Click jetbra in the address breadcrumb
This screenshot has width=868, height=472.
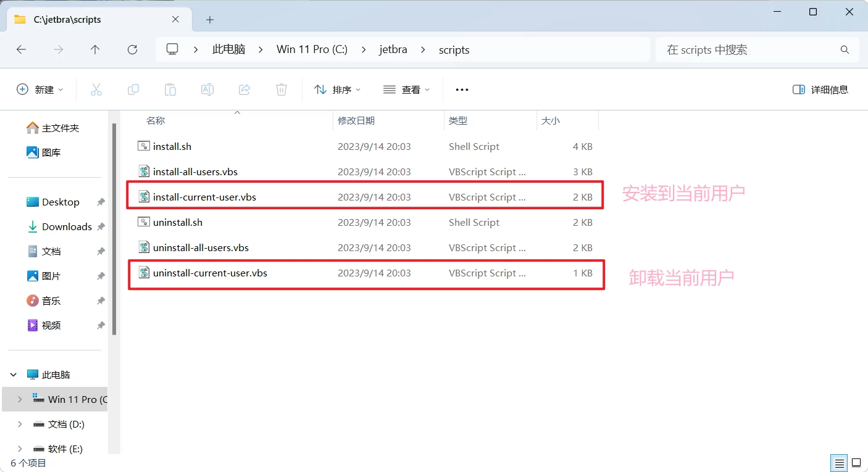pos(393,50)
